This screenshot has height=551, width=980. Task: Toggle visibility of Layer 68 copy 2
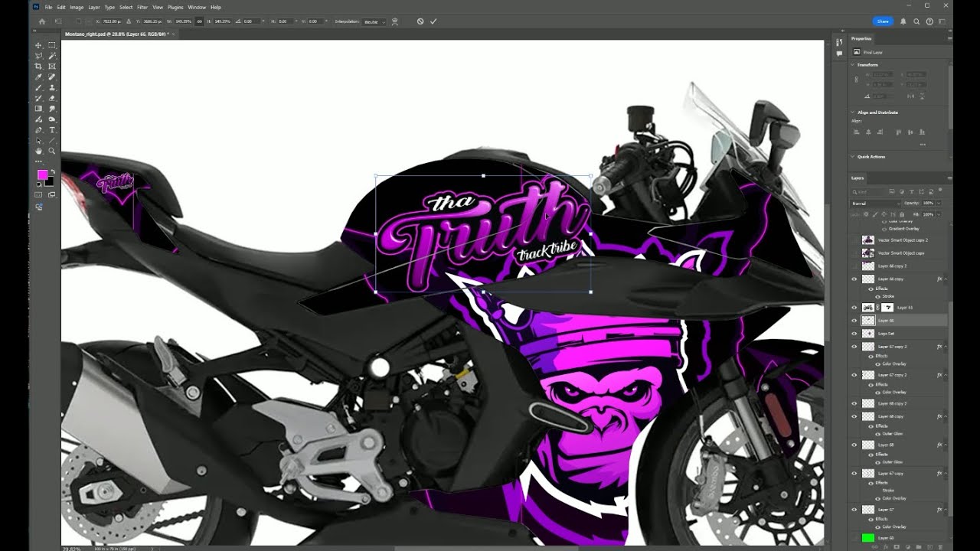pos(854,403)
